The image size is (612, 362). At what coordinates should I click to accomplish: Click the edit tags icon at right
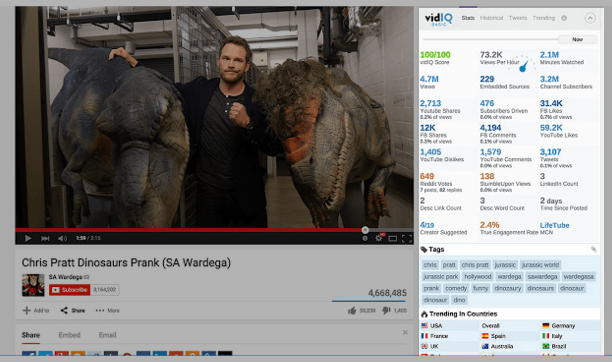click(593, 249)
